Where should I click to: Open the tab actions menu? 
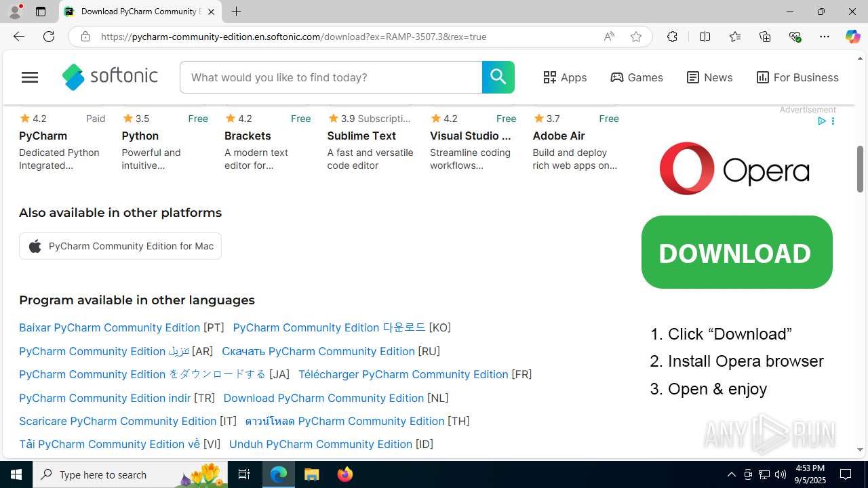tap(41, 12)
